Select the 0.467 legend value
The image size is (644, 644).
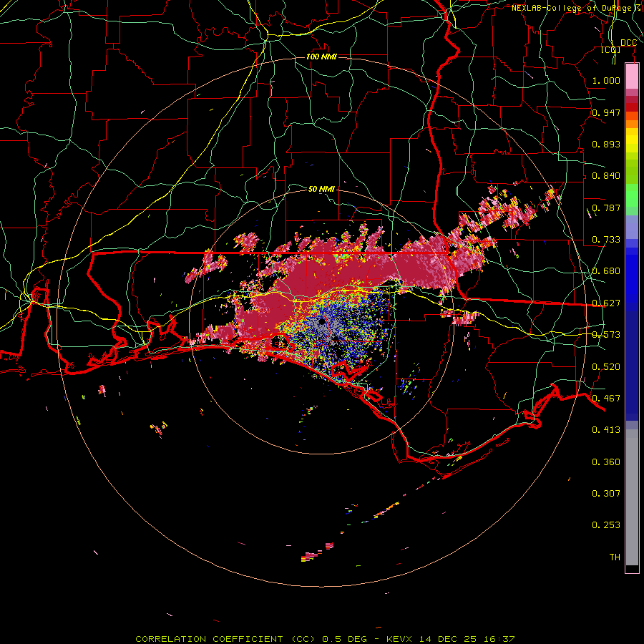606,399
